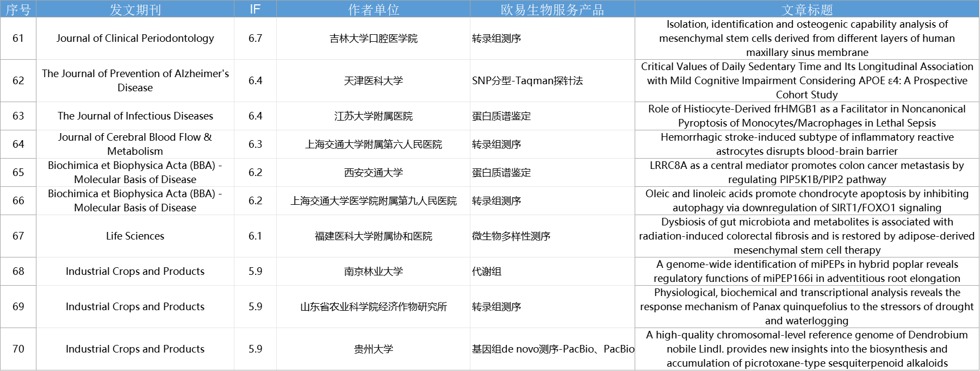Select 上海交通大学医学院附属第九人民医院 cell
This screenshot has width=980, height=371.
373,201
